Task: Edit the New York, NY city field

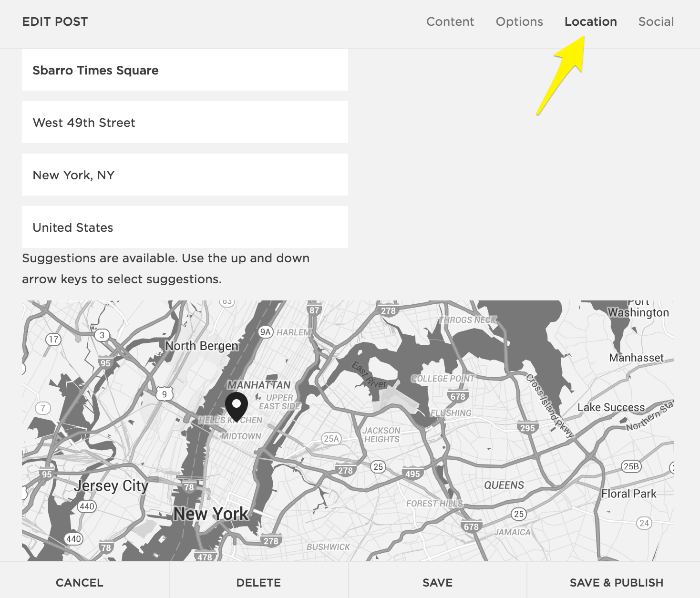Action: click(185, 175)
